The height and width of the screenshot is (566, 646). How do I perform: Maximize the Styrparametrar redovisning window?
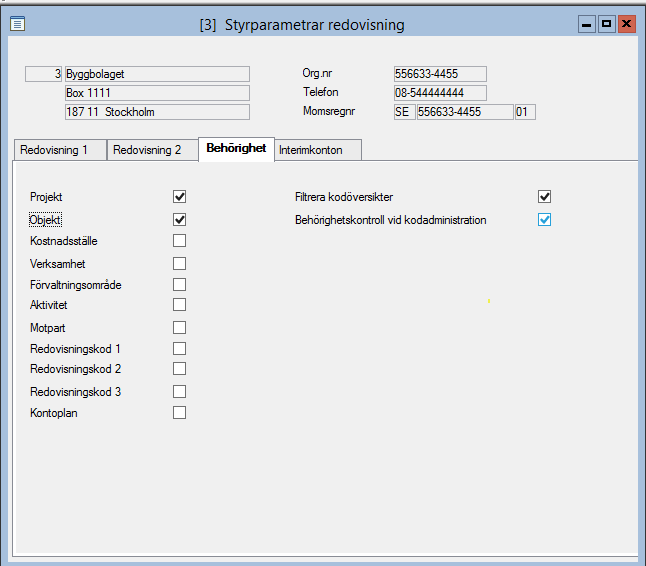coord(606,24)
